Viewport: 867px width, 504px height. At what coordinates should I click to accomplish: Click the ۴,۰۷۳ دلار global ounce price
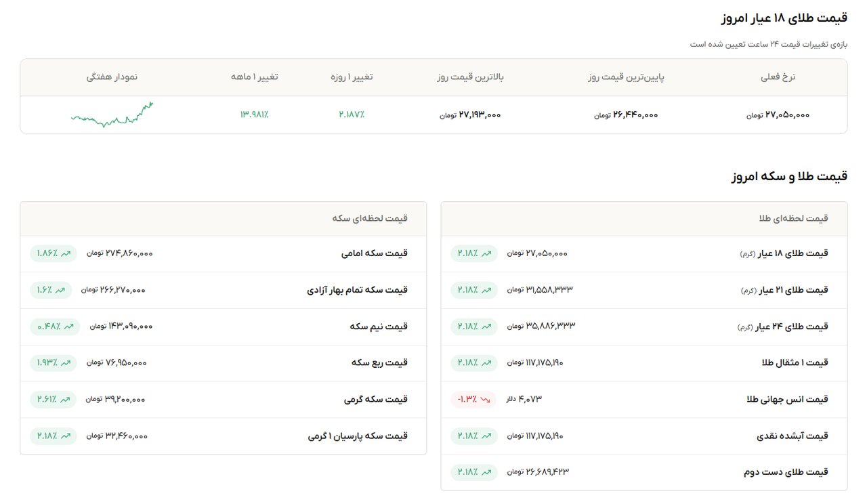(x=524, y=400)
